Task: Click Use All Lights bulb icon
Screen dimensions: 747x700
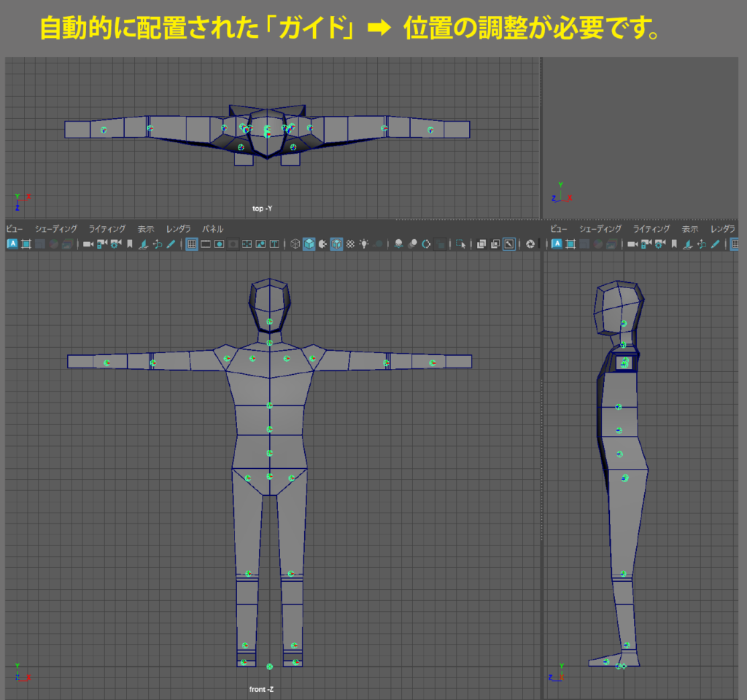Action: (364, 244)
